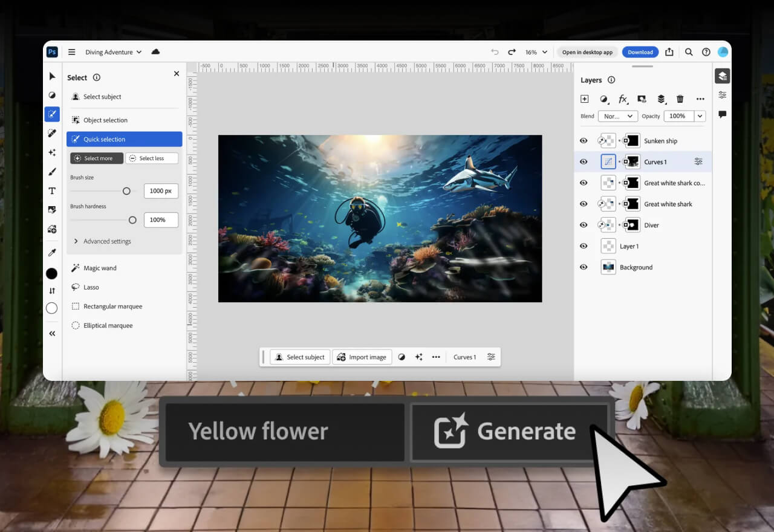Open the layer effects (fx) menu
The image size is (774, 532).
point(623,99)
